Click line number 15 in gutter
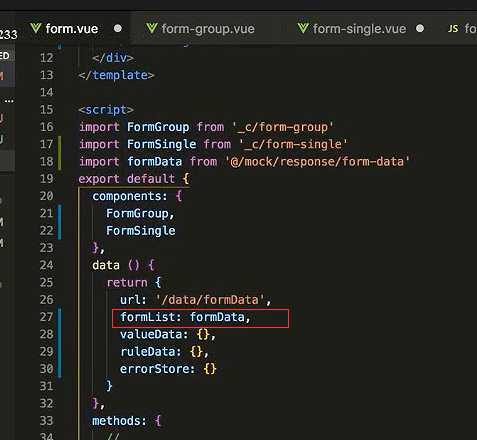 47,110
